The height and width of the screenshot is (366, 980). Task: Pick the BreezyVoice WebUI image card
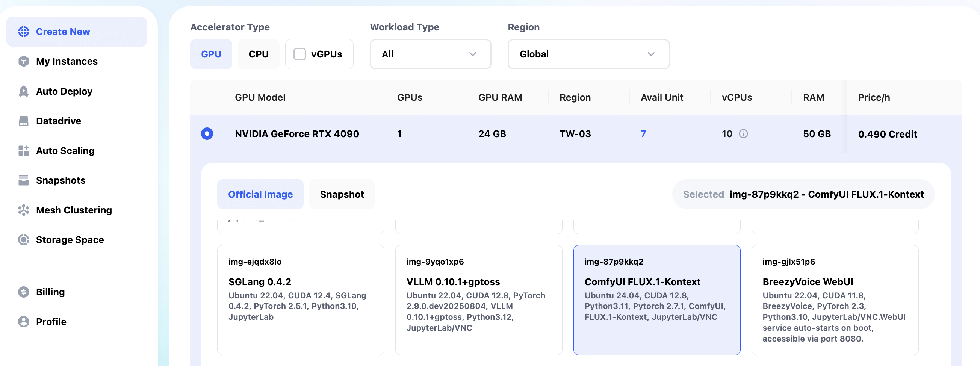[835, 300]
